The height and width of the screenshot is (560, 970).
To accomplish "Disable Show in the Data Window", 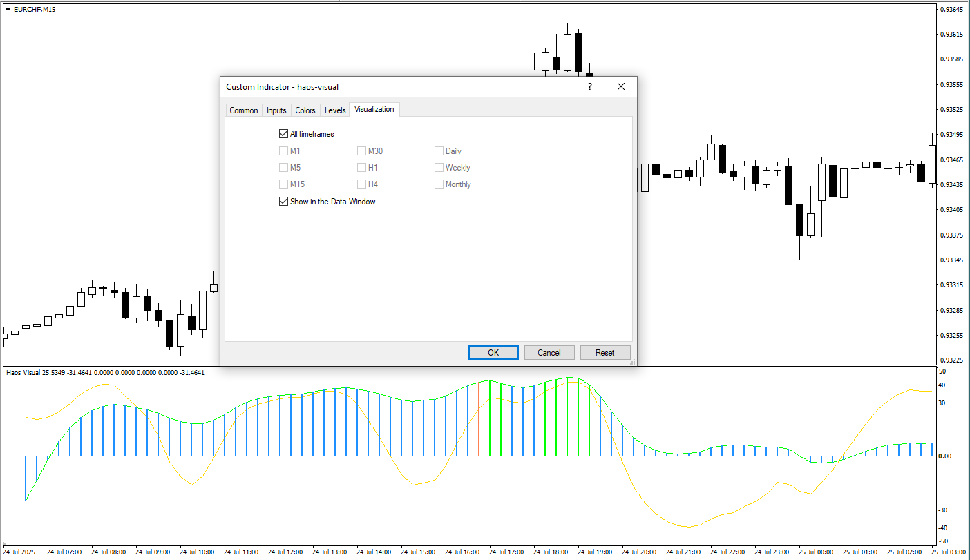I will 283,202.
